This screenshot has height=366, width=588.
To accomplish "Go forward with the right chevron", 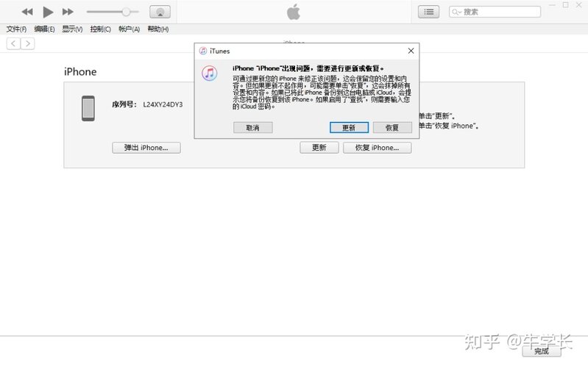I will [x=28, y=44].
